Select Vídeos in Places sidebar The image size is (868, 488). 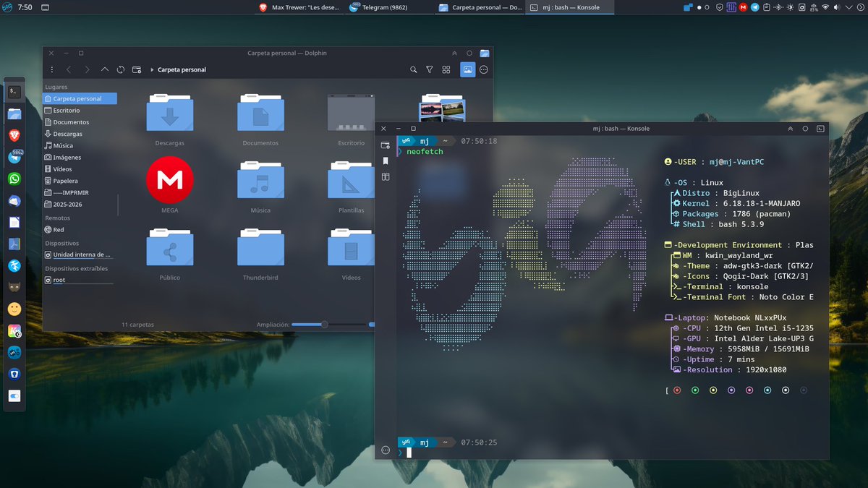[80, 169]
